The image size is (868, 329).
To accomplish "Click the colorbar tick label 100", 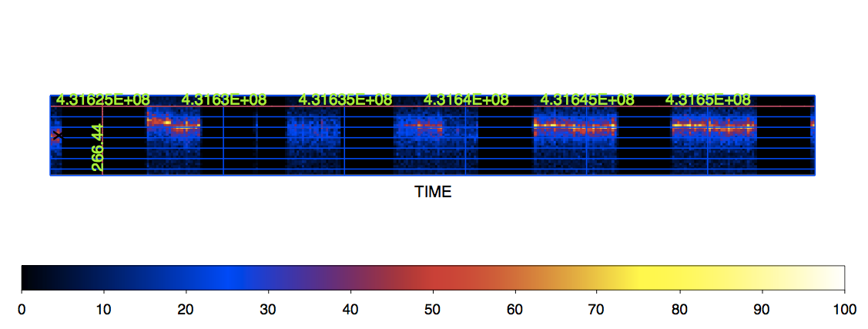I will click(x=843, y=311).
